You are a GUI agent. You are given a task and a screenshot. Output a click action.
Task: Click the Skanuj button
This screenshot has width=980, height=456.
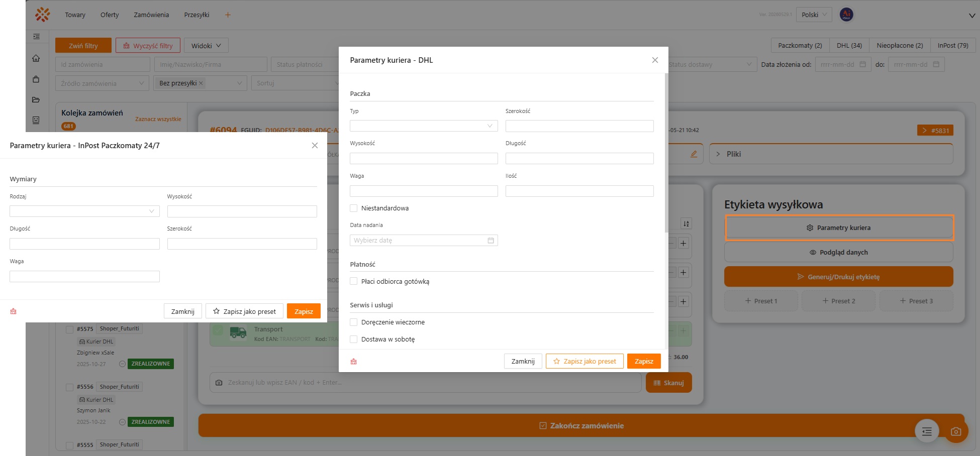pos(669,383)
